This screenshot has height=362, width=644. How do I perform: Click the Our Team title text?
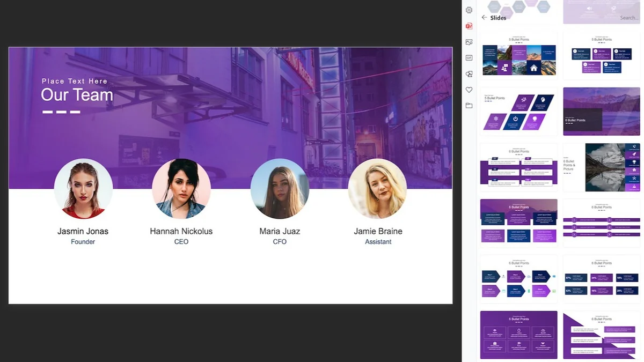pos(77,95)
